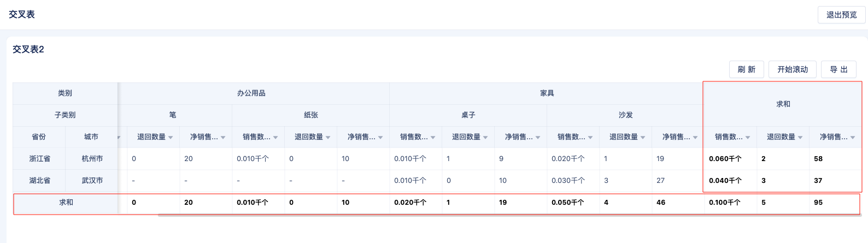Refresh the table with 刷新 button

[x=746, y=69]
